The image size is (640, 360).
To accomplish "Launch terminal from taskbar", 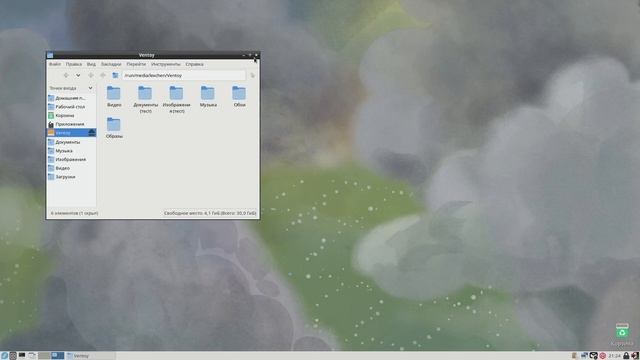I will point(22,356).
